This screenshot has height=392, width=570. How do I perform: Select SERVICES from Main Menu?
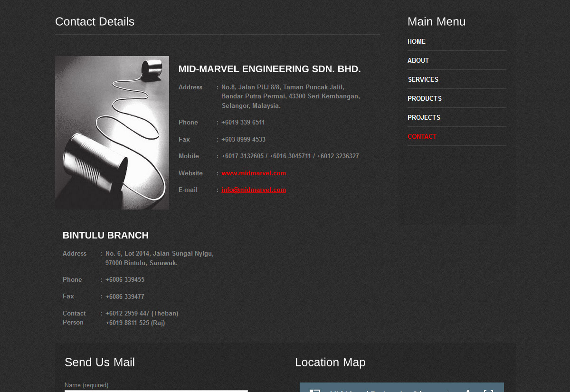pos(423,80)
